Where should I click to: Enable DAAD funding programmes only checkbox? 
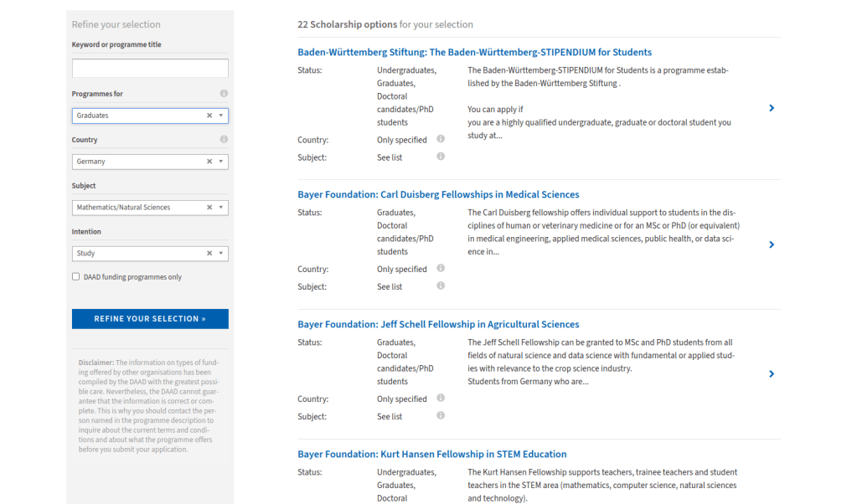76,276
